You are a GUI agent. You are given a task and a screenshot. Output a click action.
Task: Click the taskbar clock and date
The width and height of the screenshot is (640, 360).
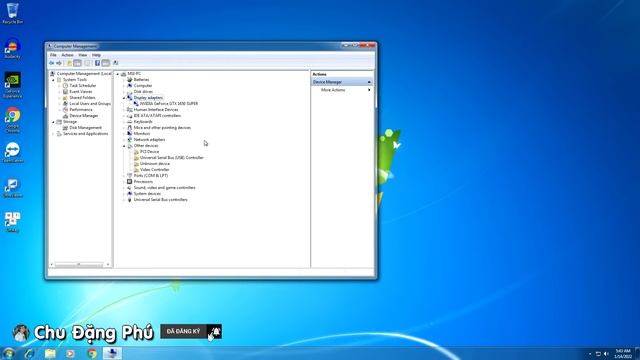click(623, 354)
